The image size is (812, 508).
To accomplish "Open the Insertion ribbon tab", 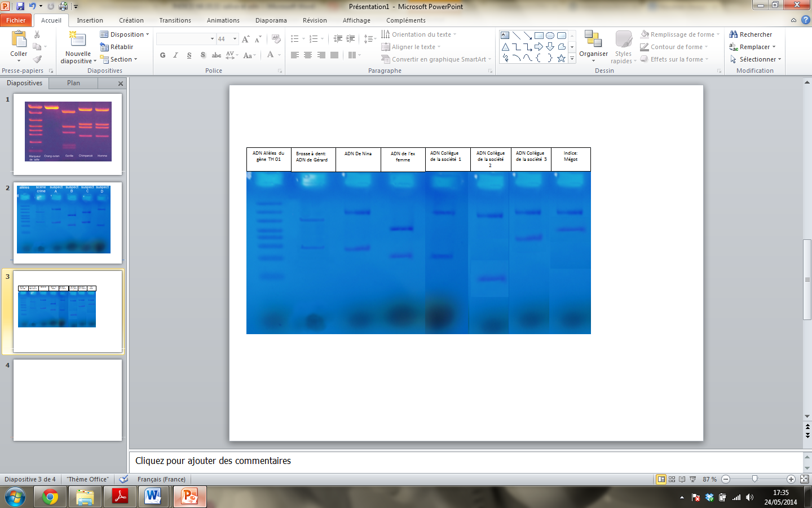I will tap(90, 20).
